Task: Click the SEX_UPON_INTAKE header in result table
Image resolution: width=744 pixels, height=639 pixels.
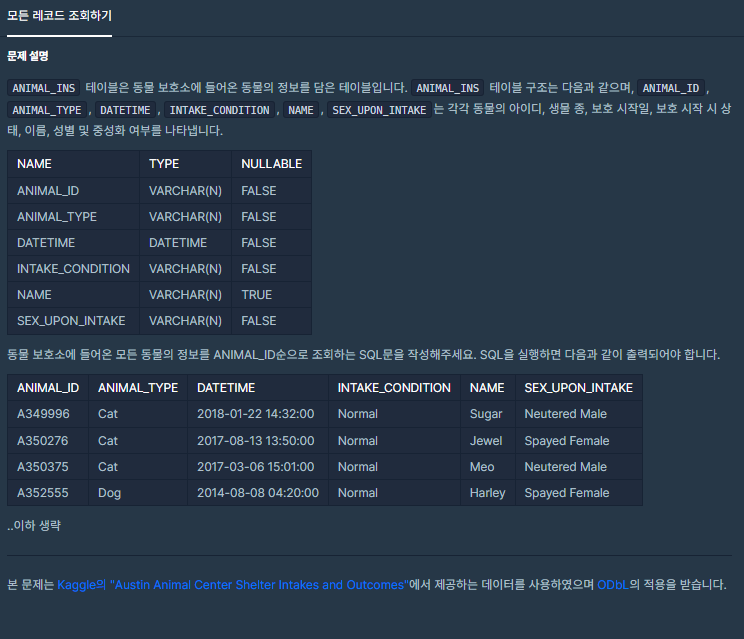Action: coord(578,388)
